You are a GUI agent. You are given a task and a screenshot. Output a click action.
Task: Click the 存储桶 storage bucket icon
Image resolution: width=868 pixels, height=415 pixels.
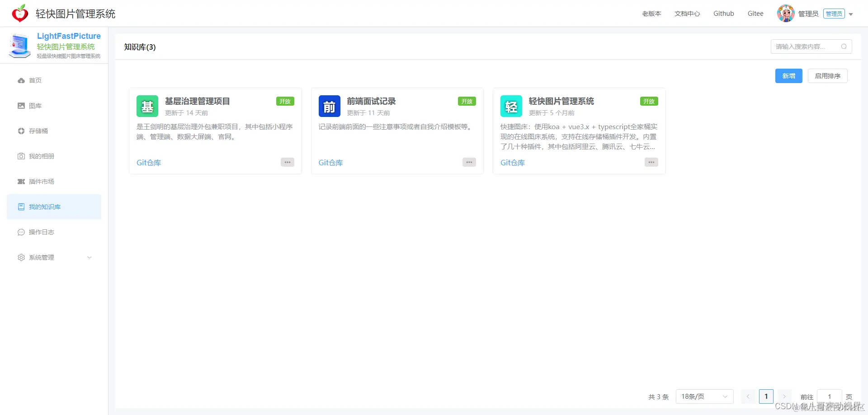(x=21, y=131)
